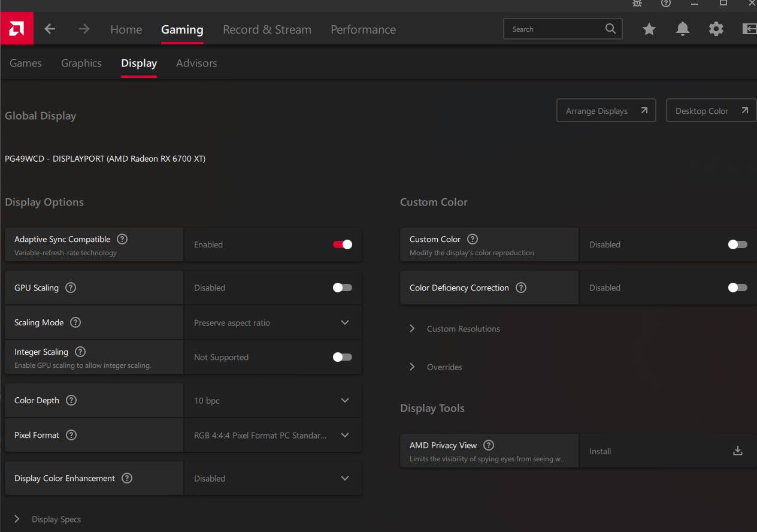This screenshot has width=757, height=532.
Task: Open Pixel Format dropdown
Action: (273, 435)
